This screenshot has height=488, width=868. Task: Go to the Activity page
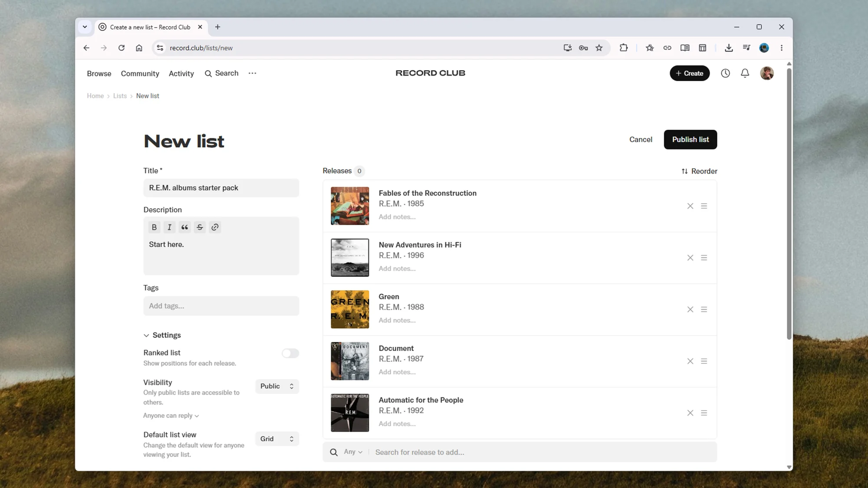(181, 74)
